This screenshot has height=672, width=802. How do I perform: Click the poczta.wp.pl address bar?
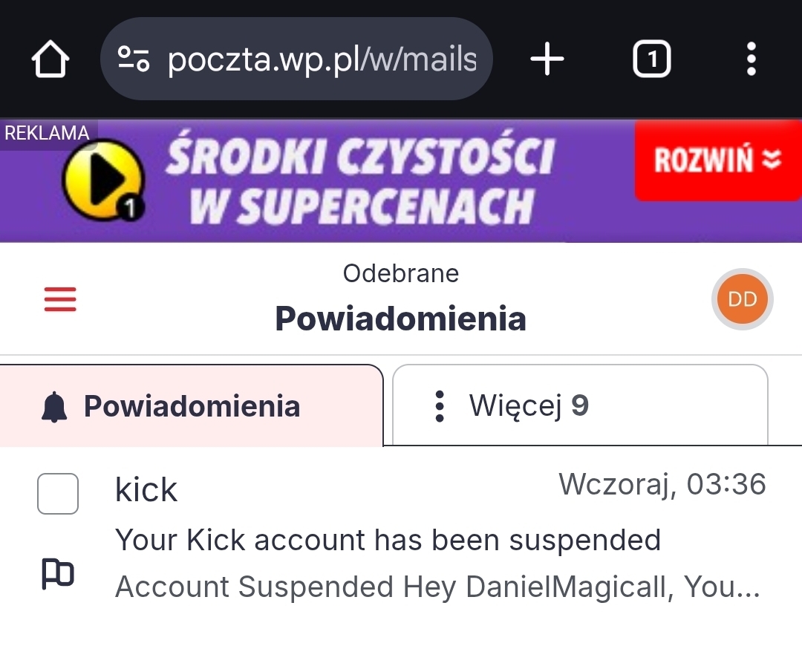coord(321,59)
